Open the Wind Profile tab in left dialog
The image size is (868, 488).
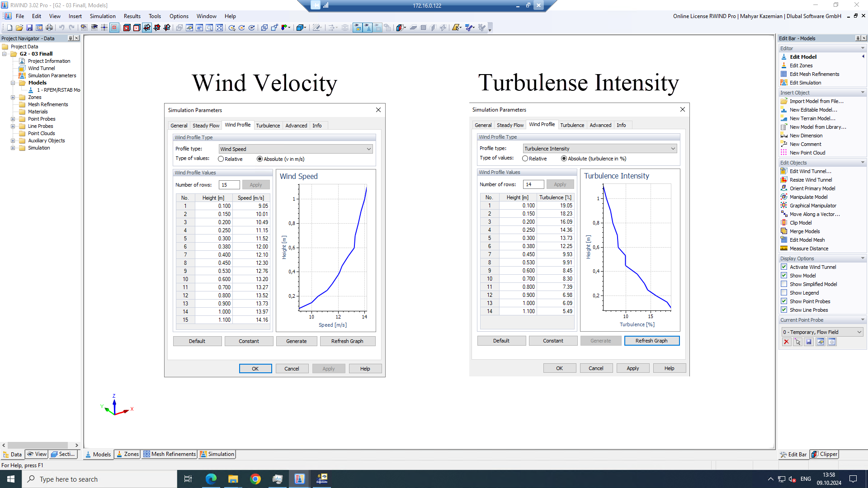[238, 125]
